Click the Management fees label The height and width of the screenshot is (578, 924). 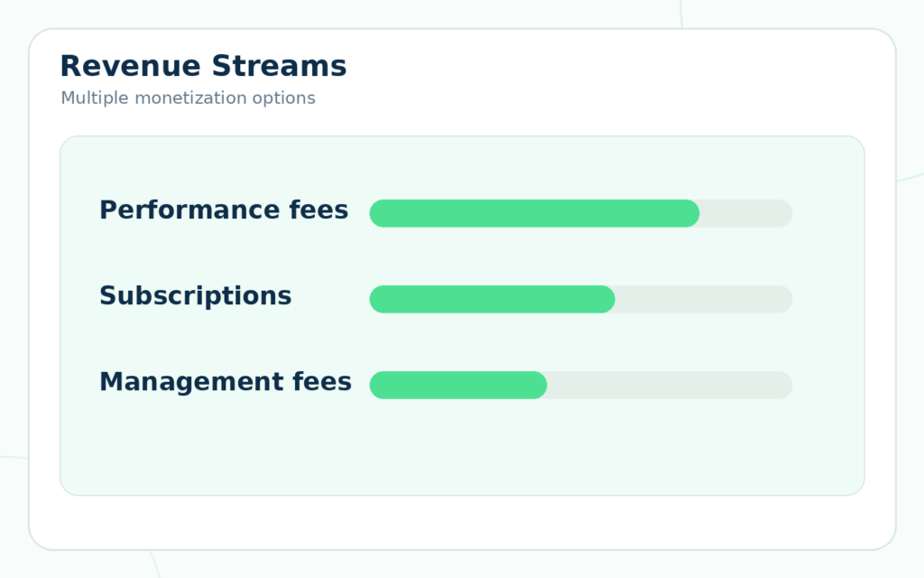[x=225, y=382]
